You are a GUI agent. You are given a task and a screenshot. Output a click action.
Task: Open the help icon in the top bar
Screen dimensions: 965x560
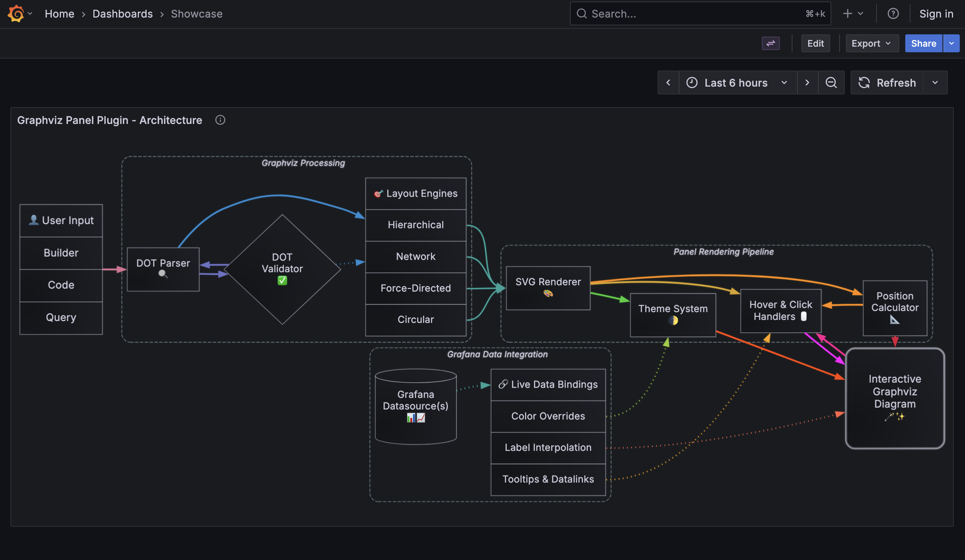click(893, 13)
